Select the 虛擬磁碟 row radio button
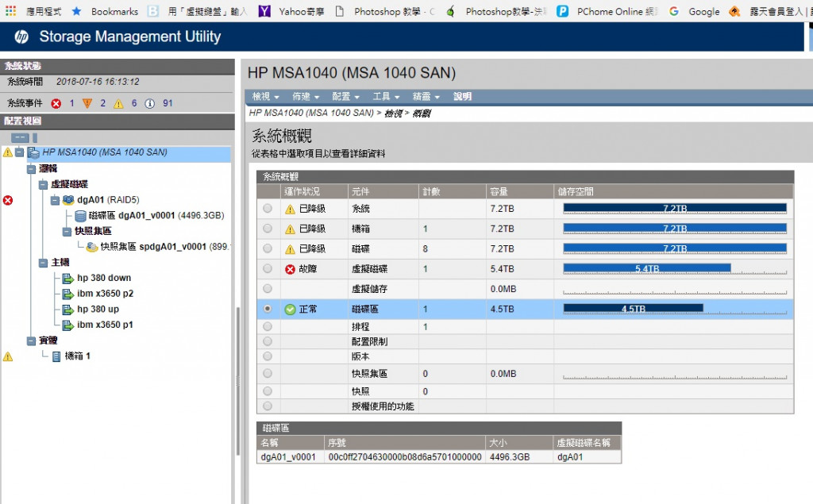This screenshot has width=813, height=504. [x=268, y=268]
